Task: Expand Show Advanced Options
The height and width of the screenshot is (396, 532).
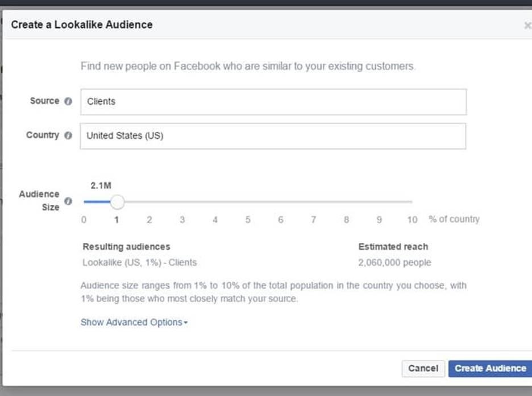Action: click(x=131, y=323)
